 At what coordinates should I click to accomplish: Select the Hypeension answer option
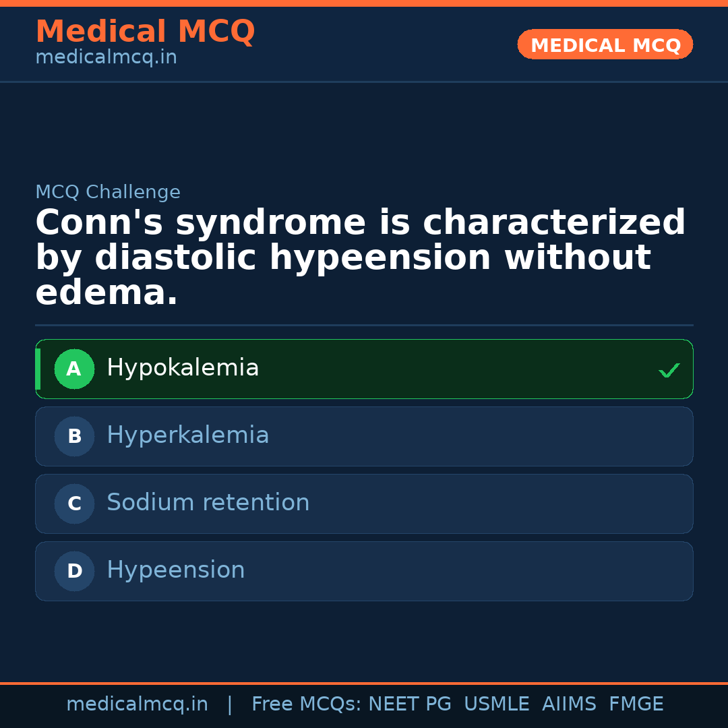[x=175, y=570]
